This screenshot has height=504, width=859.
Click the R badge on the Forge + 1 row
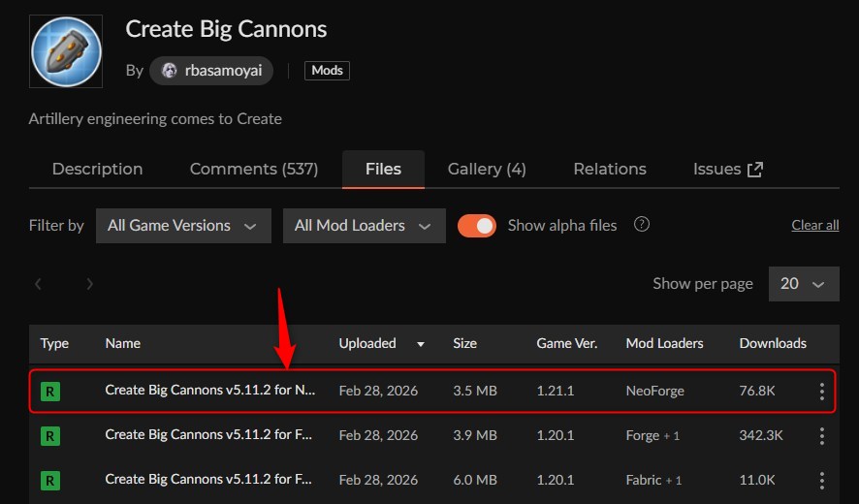[x=49, y=436]
